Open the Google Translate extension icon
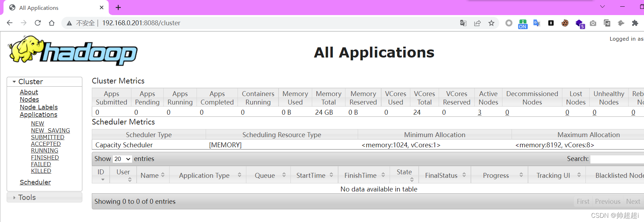 (x=537, y=23)
